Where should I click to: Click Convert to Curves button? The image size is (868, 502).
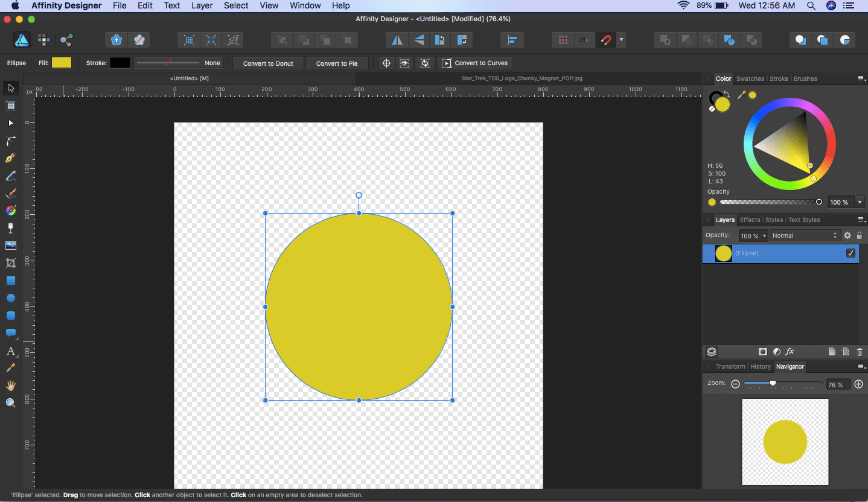click(x=474, y=63)
